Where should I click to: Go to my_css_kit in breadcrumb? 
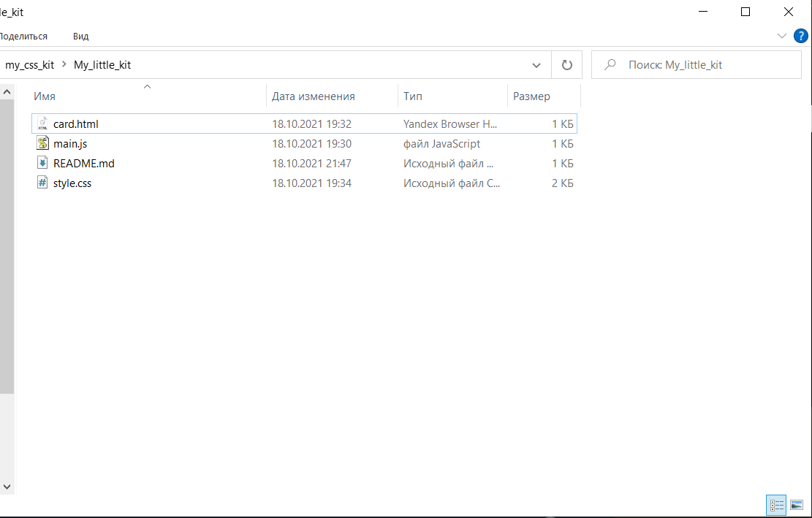[x=29, y=65]
